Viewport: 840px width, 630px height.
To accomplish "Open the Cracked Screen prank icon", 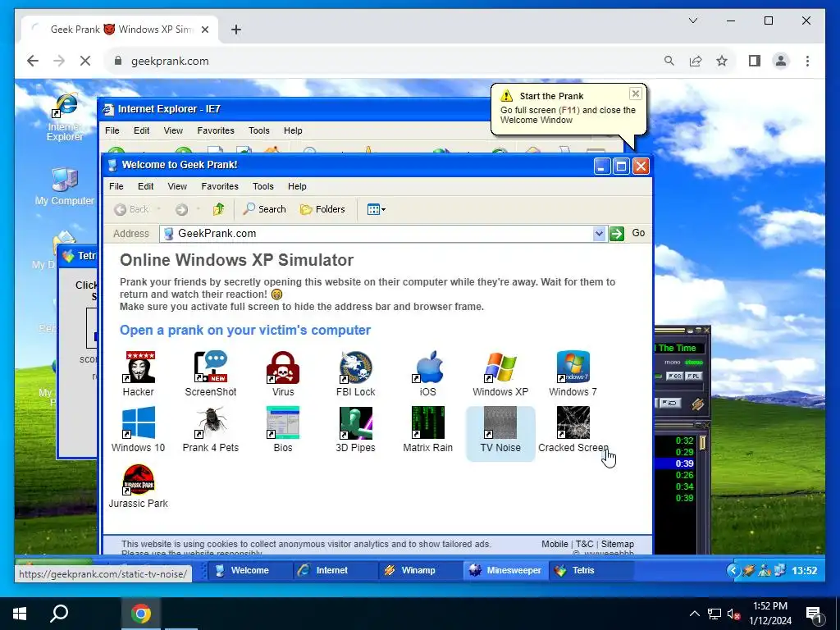I will pos(573,430).
